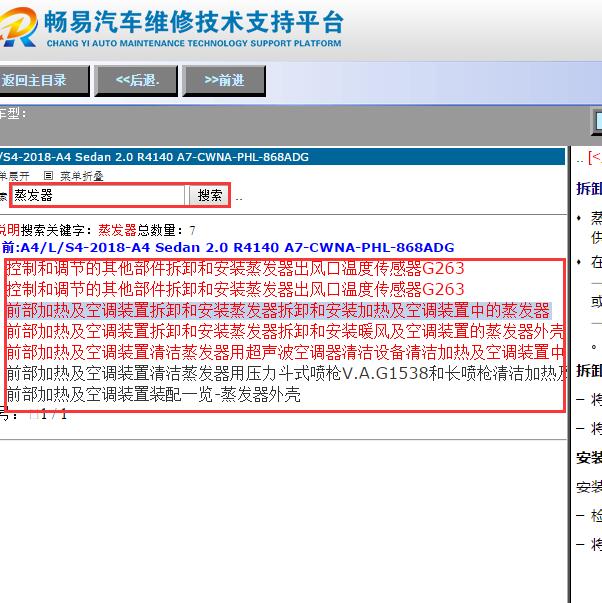
Task: Open highlighted result 拆卸和安装加热及空调装置中的蒸发器
Action: click(278, 310)
